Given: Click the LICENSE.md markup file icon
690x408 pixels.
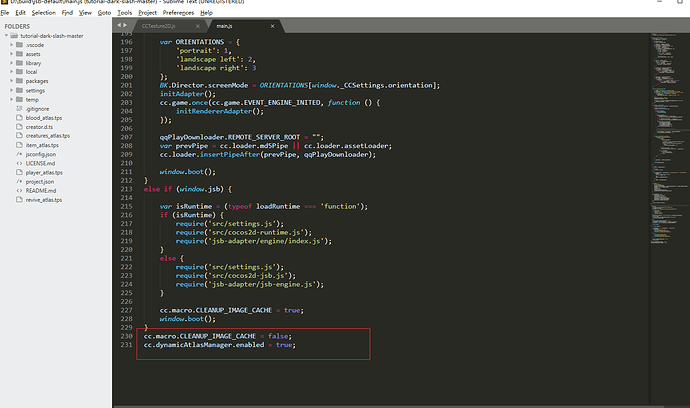Looking at the screenshot, I should click(19, 163).
